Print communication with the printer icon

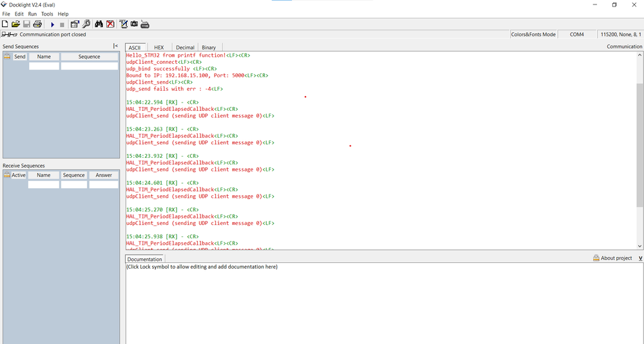click(37, 24)
